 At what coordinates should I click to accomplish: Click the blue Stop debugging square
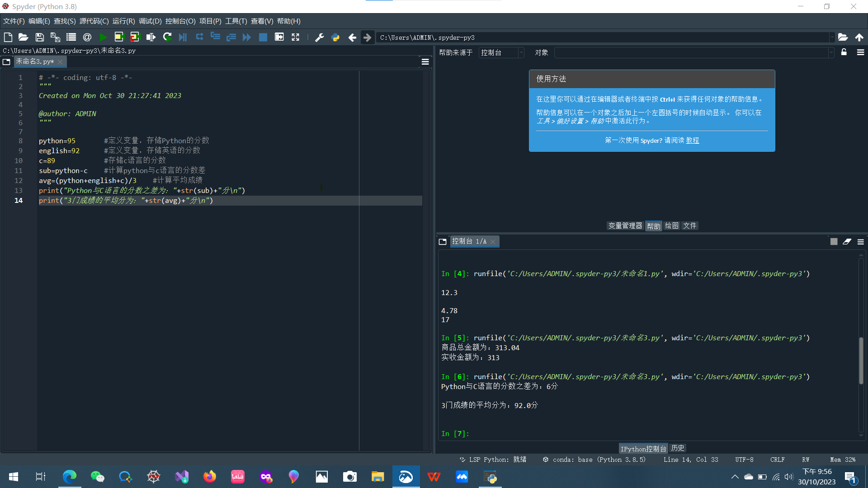click(263, 38)
